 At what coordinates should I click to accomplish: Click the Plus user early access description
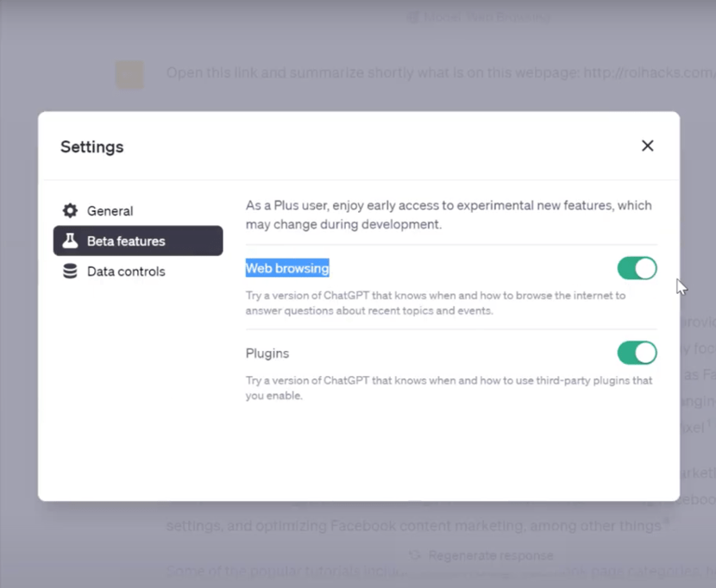449,215
